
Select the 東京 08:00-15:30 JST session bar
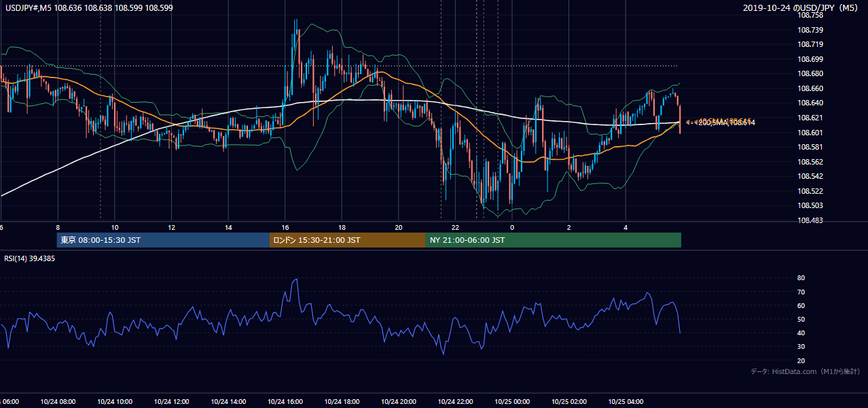[x=163, y=240]
